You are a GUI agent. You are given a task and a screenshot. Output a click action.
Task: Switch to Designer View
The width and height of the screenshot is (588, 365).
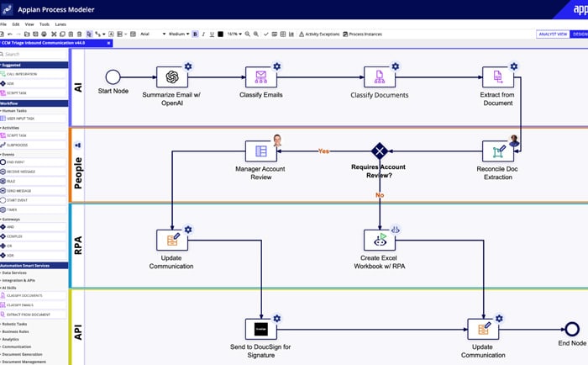[x=579, y=34]
